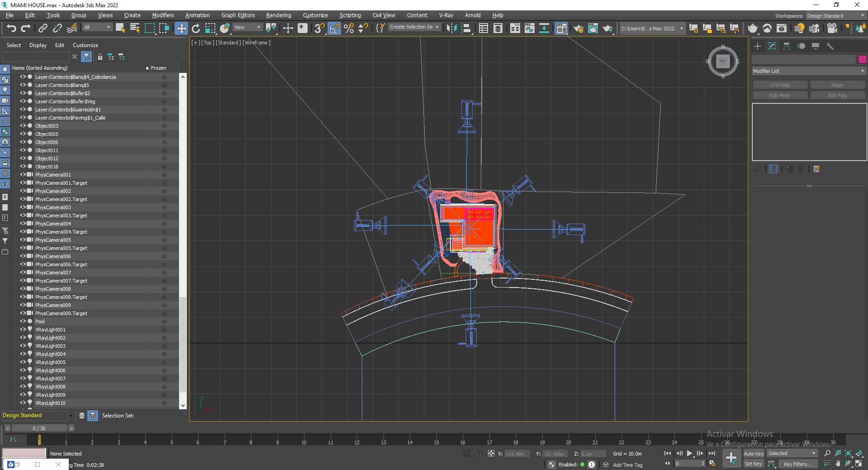Screen dimensions: 868x470
Task: Activate the Select and Rotate tool
Action: [x=196, y=29]
